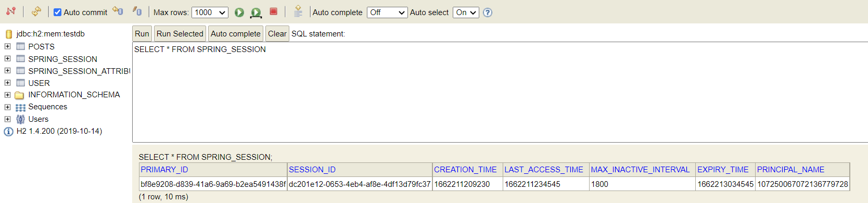Click the cell value 1662213034545
The height and width of the screenshot is (203, 868).
tap(725, 184)
